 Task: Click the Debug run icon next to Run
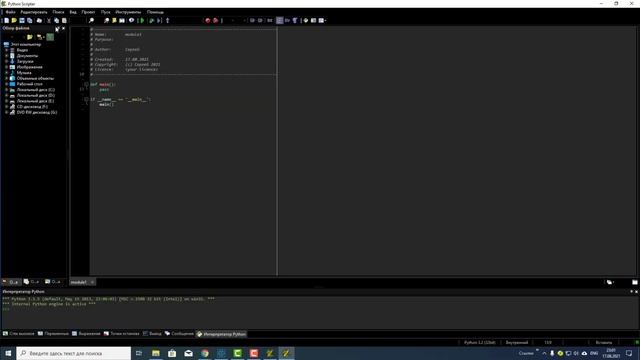(x=151, y=20)
